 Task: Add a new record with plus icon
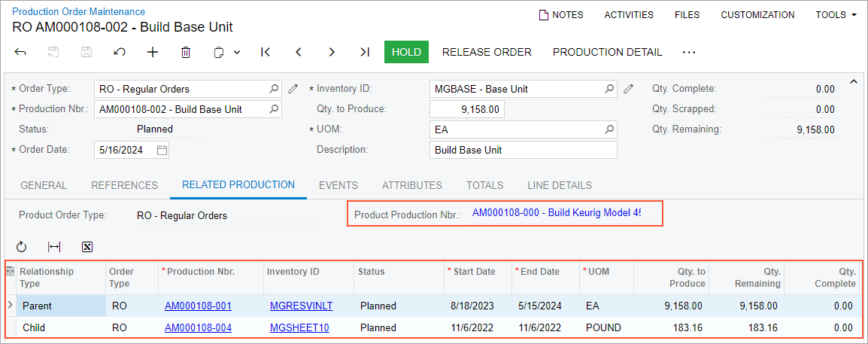tap(153, 52)
